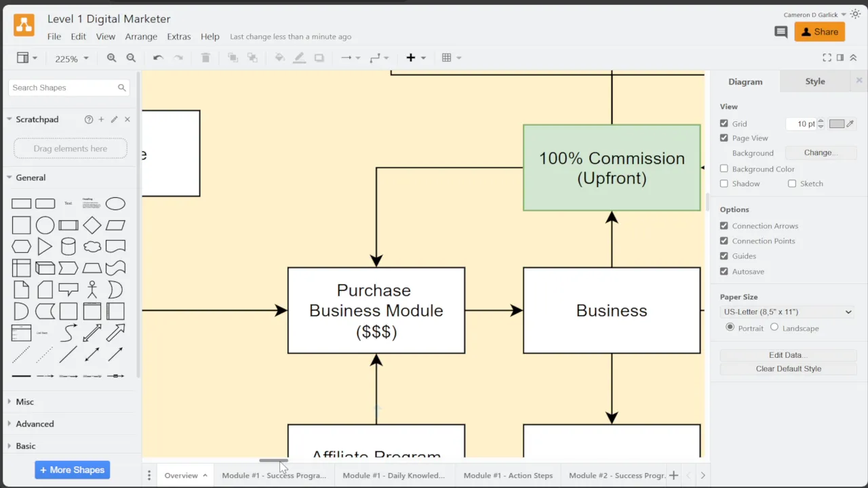
Task: Click the Scratchpad help question icon
Action: [x=89, y=119]
